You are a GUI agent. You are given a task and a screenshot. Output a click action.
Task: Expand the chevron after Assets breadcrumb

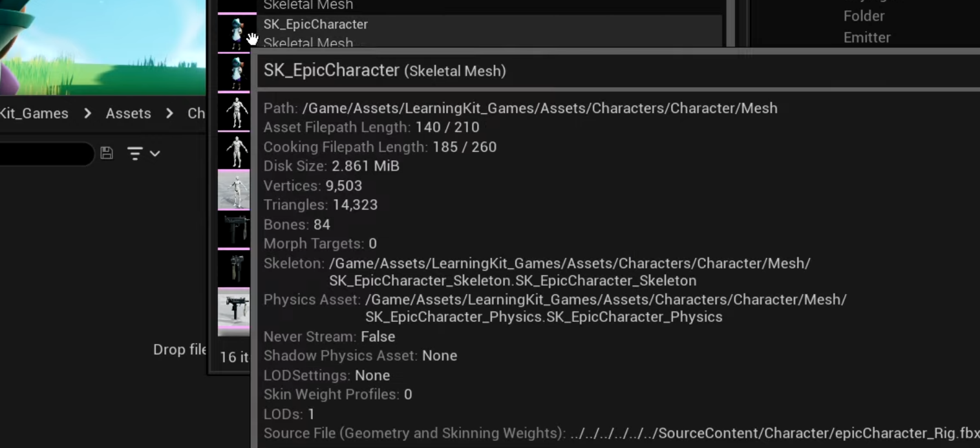(169, 113)
